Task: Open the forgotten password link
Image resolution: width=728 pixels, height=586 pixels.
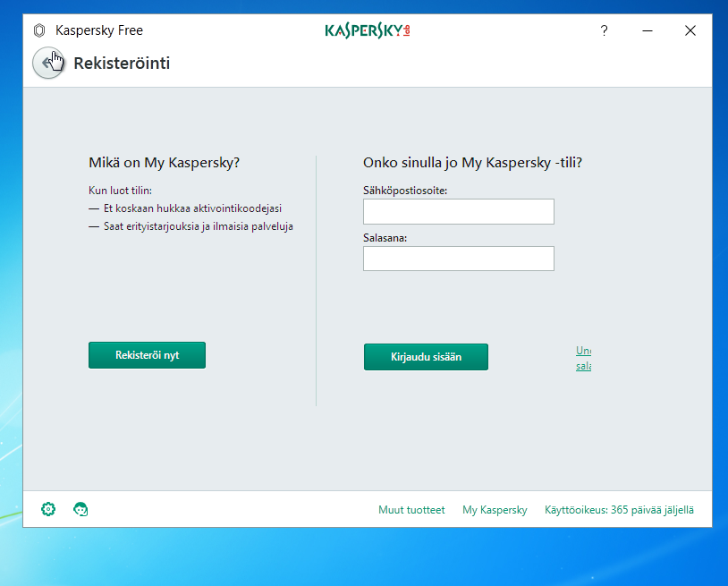Action: pos(584,358)
